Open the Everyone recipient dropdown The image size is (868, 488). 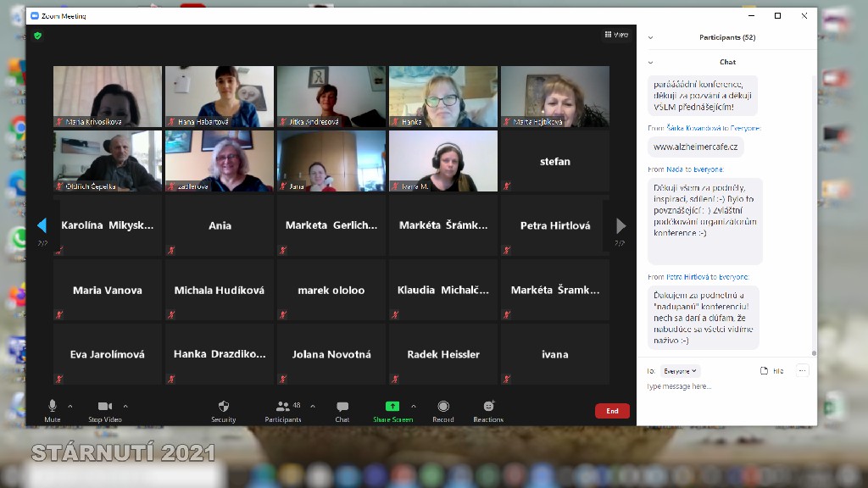coord(680,371)
